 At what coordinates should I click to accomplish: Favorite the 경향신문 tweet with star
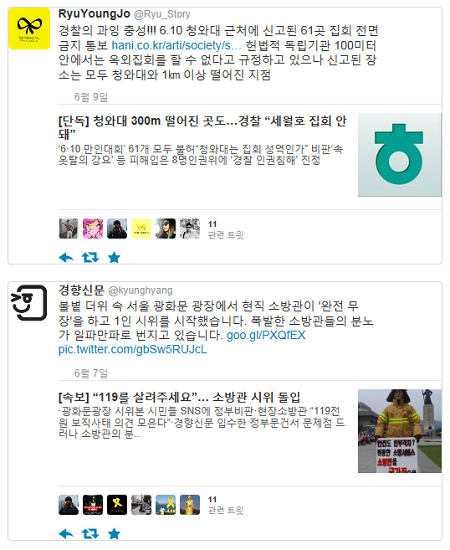click(x=114, y=534)
